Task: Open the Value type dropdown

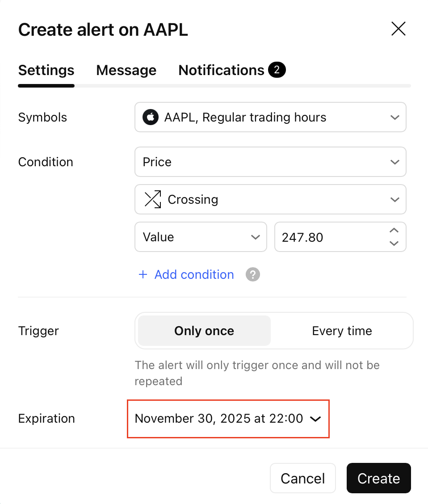Action: [201, 237]
